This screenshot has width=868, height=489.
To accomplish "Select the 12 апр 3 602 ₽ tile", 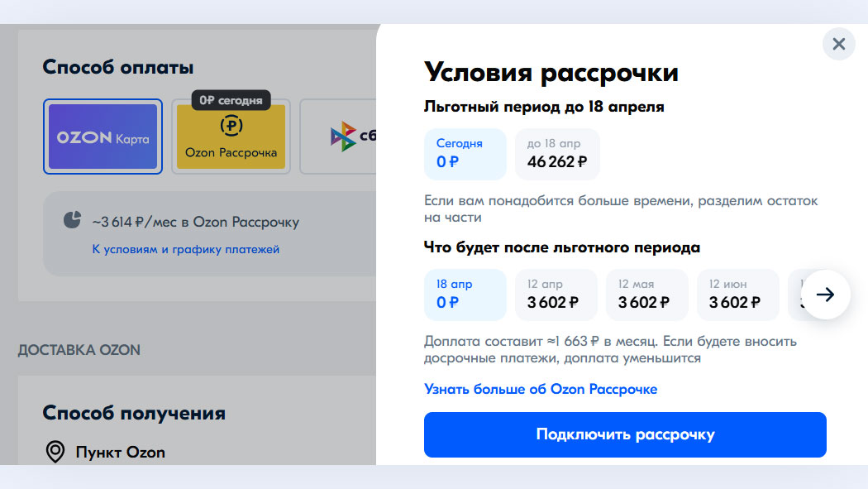I will pos(556,294).
